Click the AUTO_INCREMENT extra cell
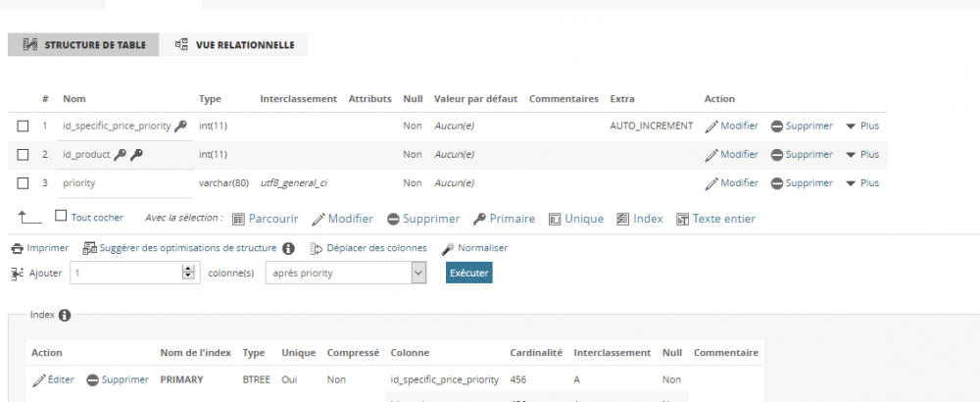The width and height of the screenshot is (980, 402). coord(652,126)
